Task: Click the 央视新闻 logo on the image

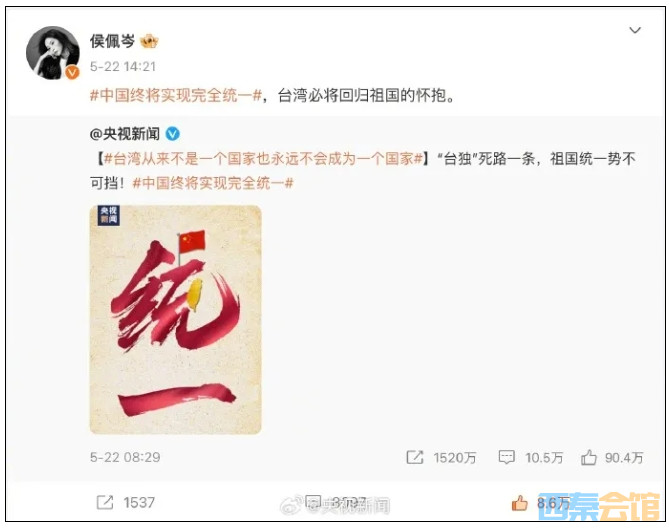Action: (x=108, y=215)
